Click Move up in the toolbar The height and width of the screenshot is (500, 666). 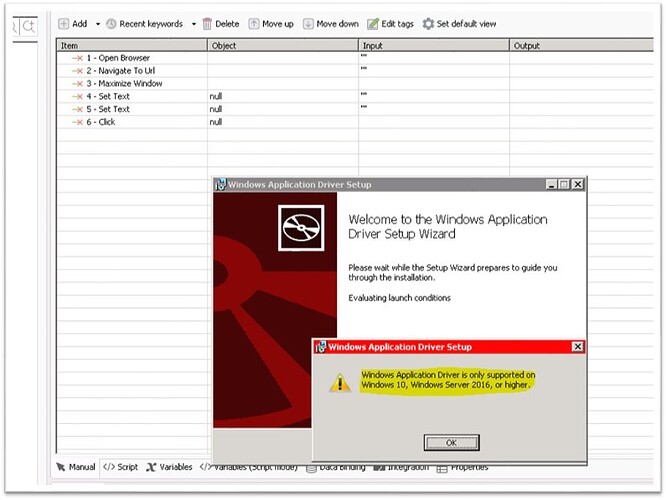pos(271,24)
